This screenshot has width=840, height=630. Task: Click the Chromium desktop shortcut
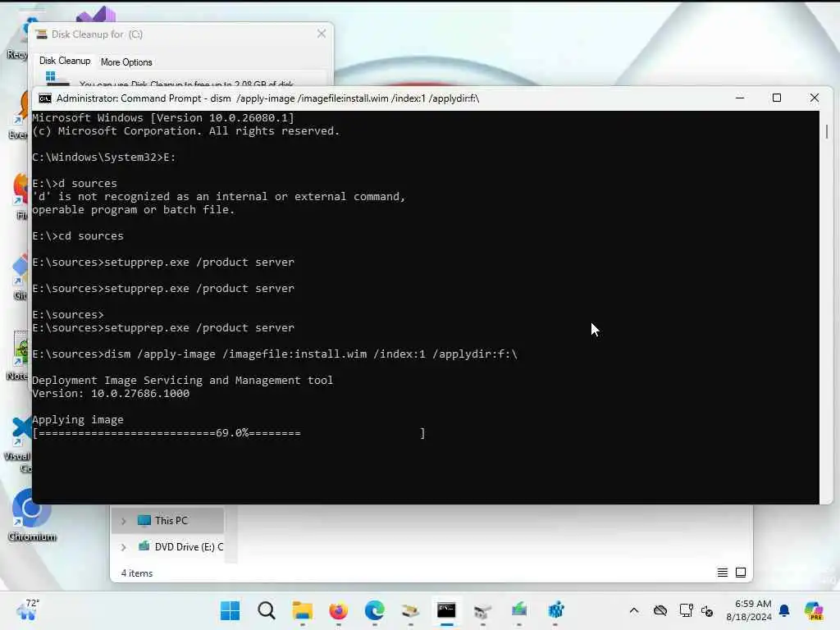click(x=32, y=515)
